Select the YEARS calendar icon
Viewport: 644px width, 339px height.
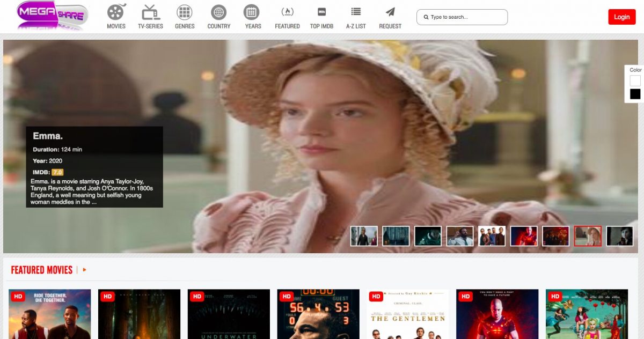click(x=252, y=13)
